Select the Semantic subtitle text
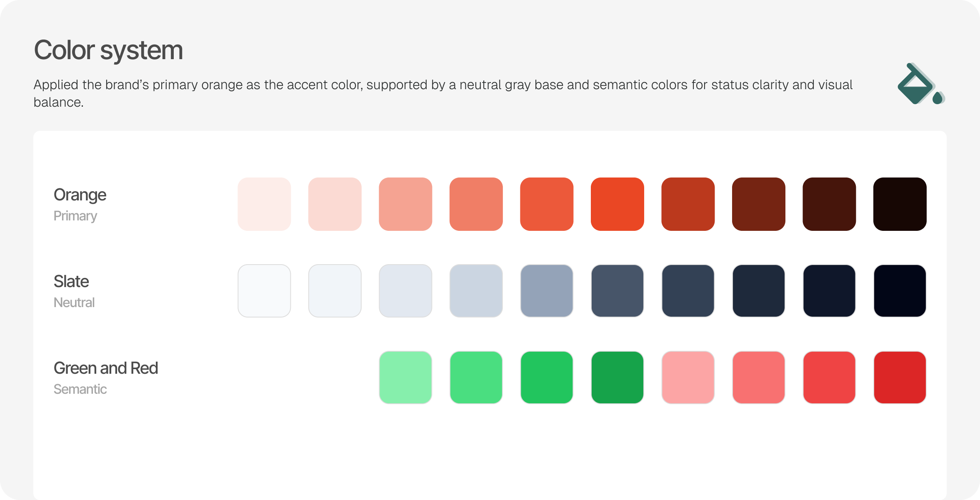Screen dimensions: 980x500 click(x=80, y=389)
